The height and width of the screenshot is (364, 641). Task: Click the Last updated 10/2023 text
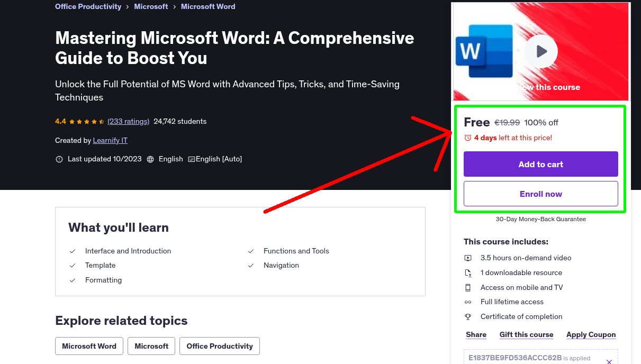point(105,159)
